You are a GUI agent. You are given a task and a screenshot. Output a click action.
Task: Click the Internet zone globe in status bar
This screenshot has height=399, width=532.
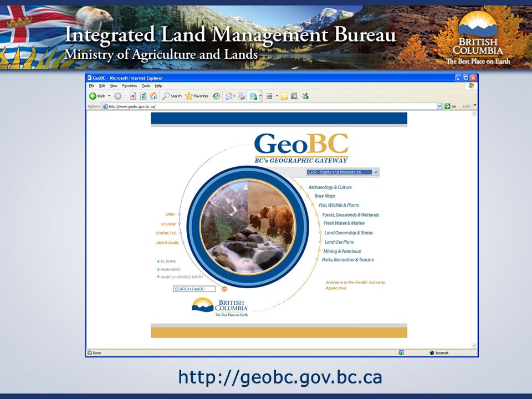coord(432,353)
